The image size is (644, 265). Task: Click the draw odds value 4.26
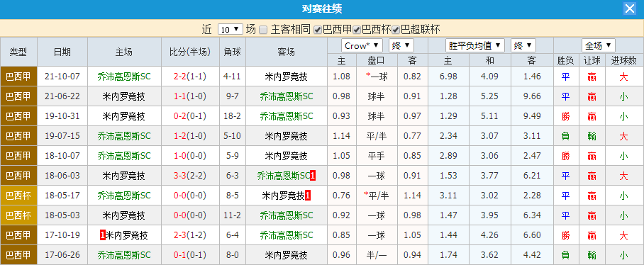pyautogui.click(x=489, y=235)
